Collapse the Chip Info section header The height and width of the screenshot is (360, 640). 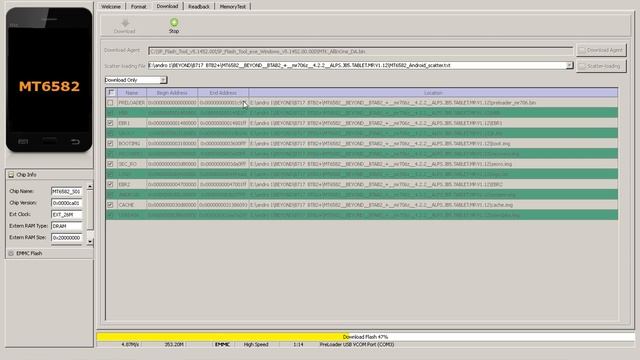[49, 175]
